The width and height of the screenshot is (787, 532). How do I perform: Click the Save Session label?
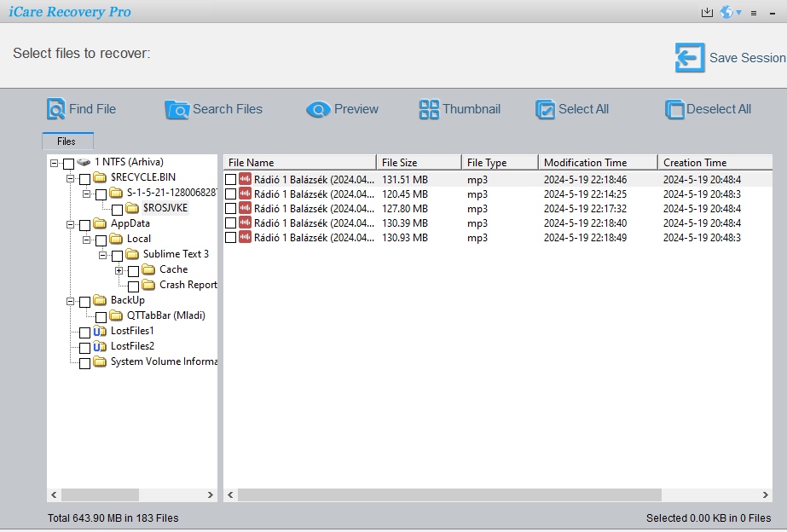coord(747,58)
